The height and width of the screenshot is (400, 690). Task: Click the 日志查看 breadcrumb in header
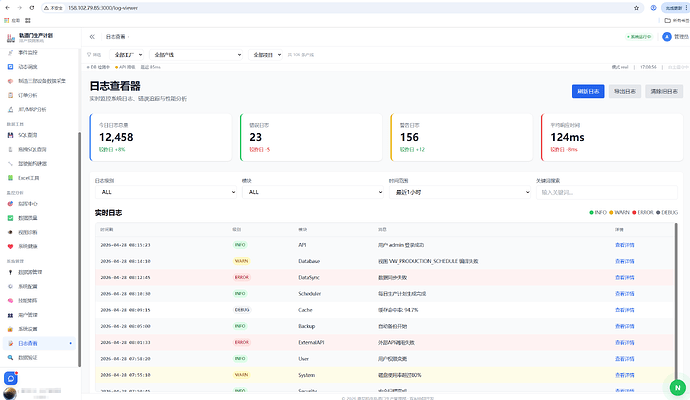pyautogui.click(x=115, y=37)
